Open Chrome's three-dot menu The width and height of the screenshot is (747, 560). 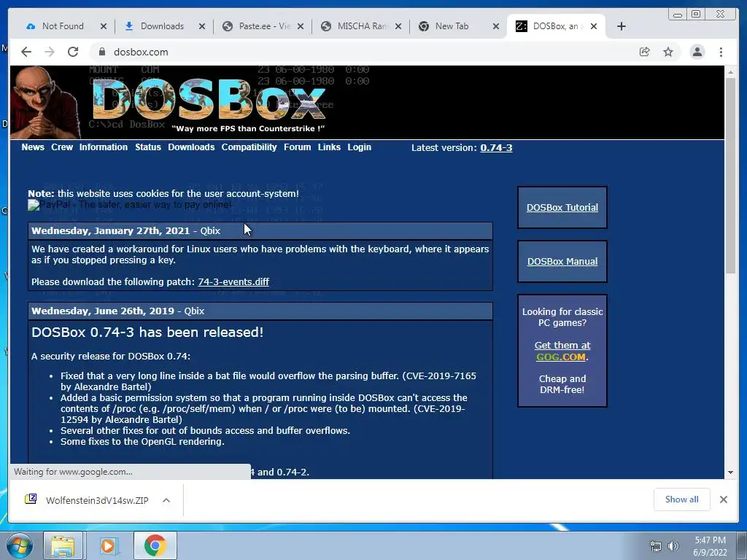tap(721, 52)
